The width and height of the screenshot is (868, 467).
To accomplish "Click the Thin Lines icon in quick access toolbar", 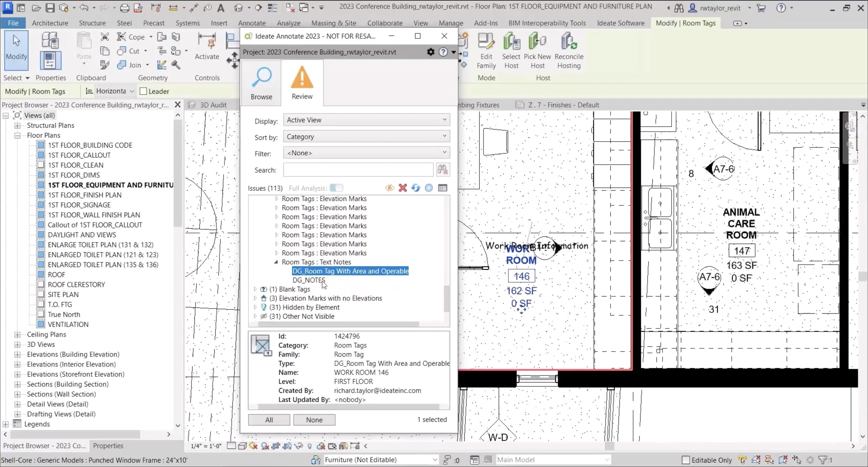I will (x=272, y=8).
